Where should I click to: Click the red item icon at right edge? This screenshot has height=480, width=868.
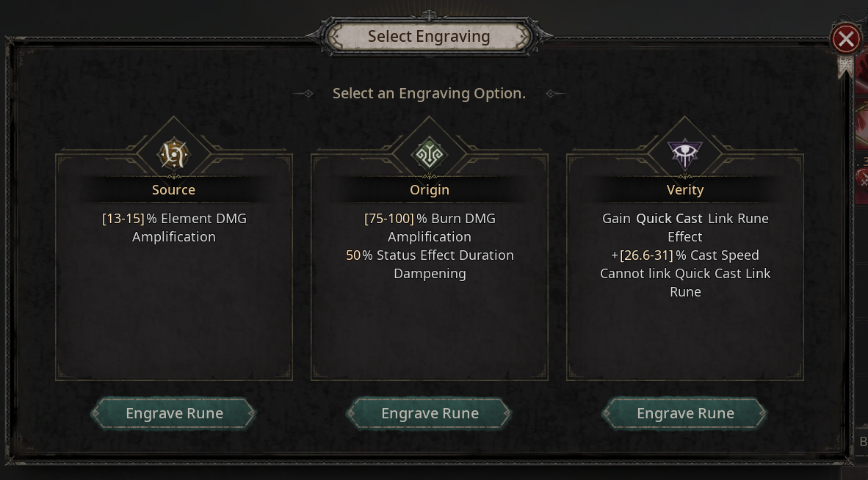coord(861,121)
